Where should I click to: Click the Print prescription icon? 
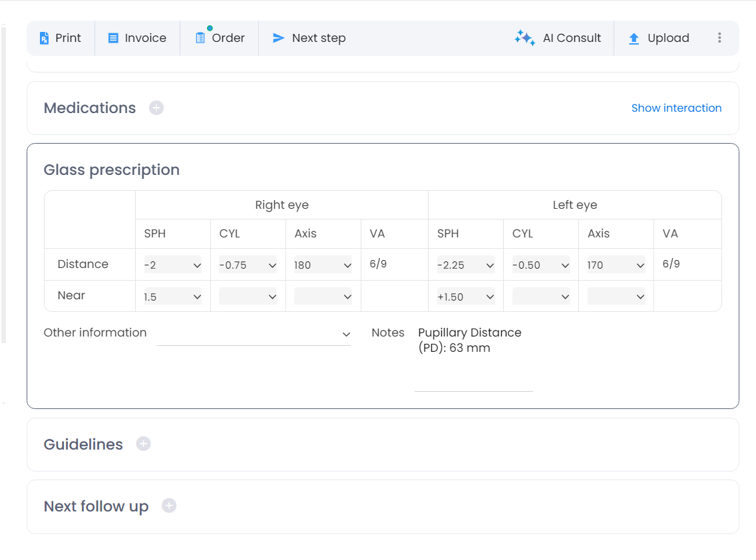pyautogui.click(x=45, y=39)
